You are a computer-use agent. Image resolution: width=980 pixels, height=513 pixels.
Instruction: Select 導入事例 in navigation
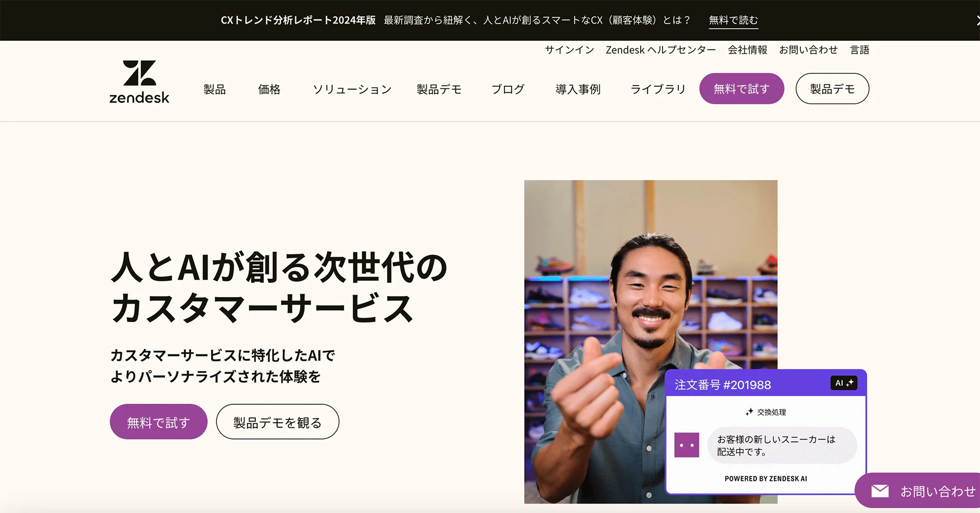pos(578,89)
